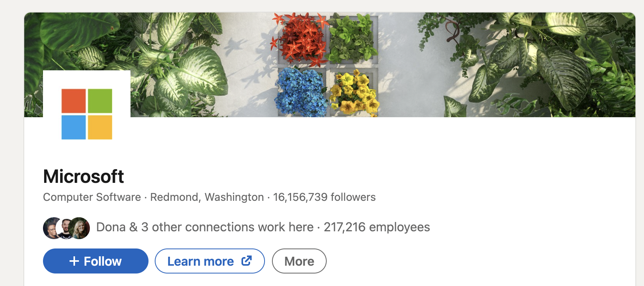
Task: Click the Microsoft company logo
Action: [87, 114]
